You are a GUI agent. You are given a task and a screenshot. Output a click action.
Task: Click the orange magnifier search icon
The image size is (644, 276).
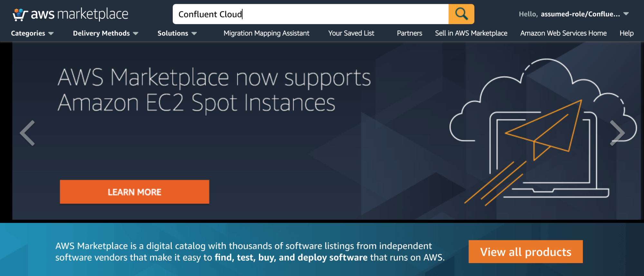tap(461, 14)
